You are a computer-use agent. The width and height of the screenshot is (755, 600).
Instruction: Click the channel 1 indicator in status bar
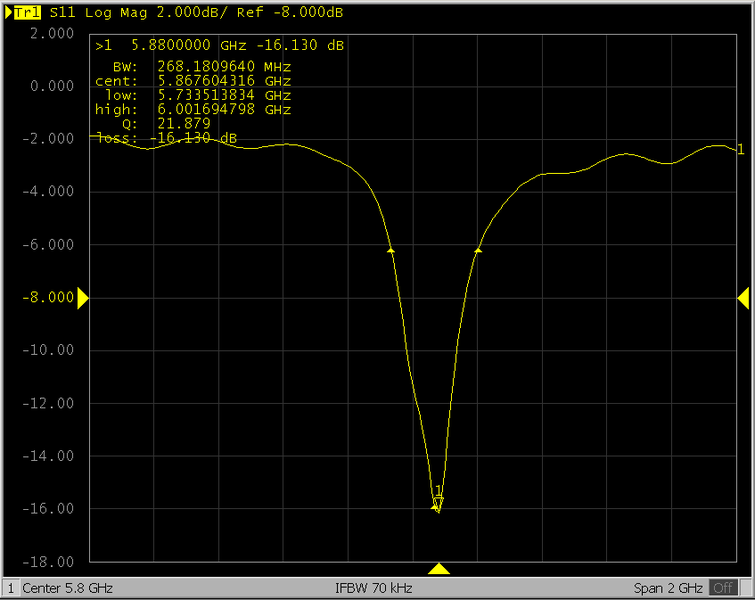click(11, 588)
